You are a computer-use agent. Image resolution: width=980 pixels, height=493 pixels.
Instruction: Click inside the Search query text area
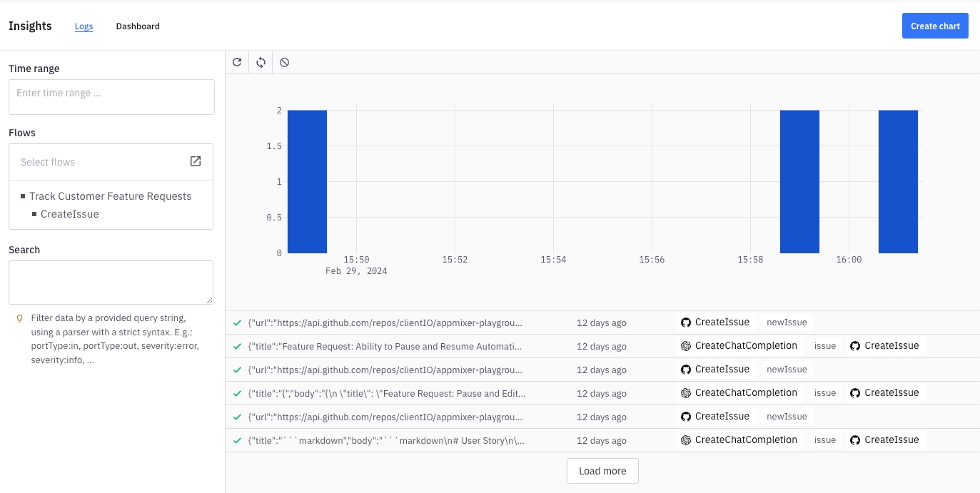point(111,283)
